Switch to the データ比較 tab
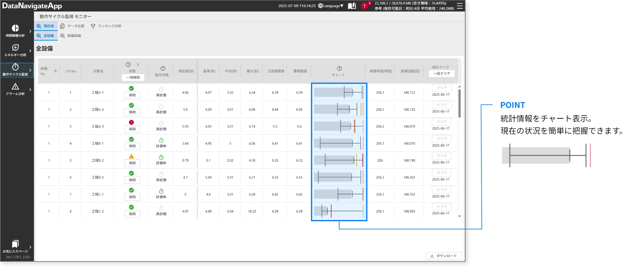 pyautogui.click(x=72, y=26)
